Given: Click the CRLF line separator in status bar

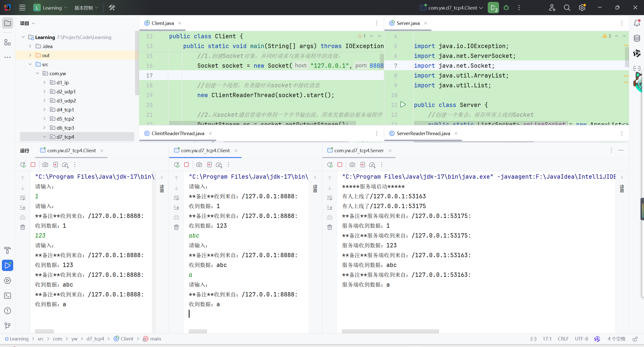Looking at the screenshot, I should click(x=563, y=339).
